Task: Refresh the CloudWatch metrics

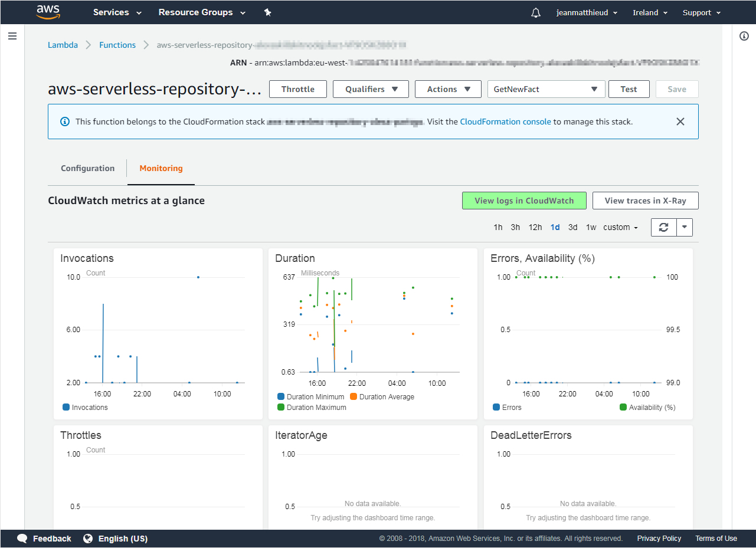Action: [663, 227]
